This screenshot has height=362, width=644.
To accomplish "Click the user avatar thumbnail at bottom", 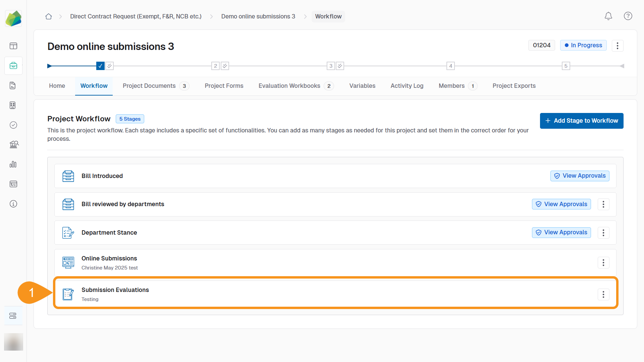I will (x=13, y=342).
